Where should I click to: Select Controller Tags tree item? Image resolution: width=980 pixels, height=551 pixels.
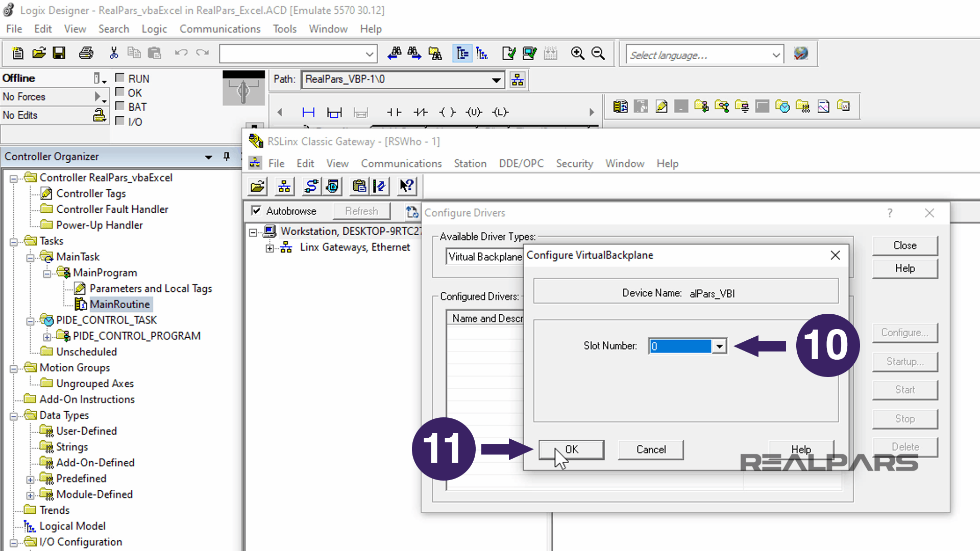91,194
